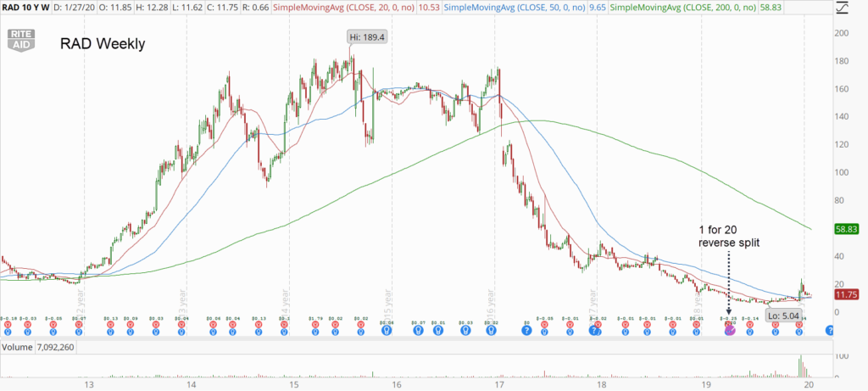Click the red earnings icon under $-0.18

pyautogui.click(x=8, y=324)
